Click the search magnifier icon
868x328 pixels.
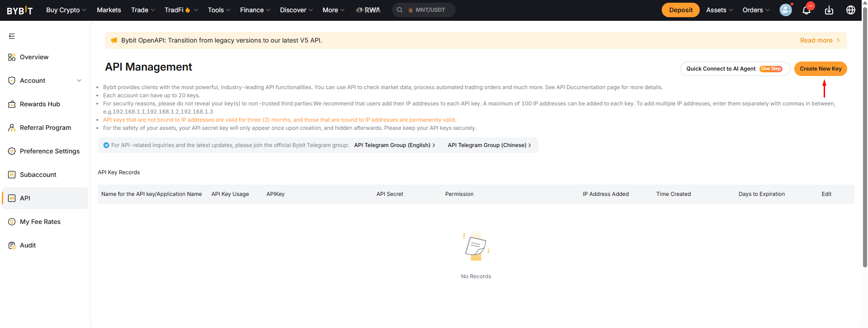point(400,10)
